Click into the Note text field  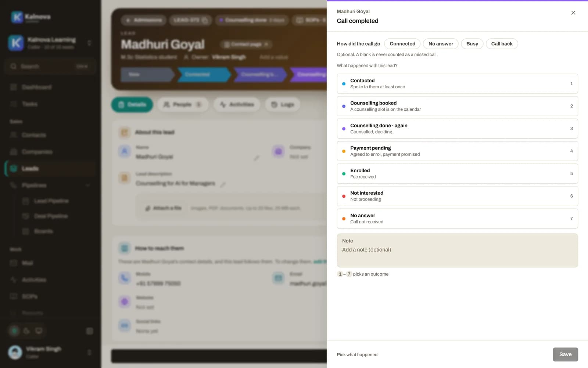coord(457,250)
